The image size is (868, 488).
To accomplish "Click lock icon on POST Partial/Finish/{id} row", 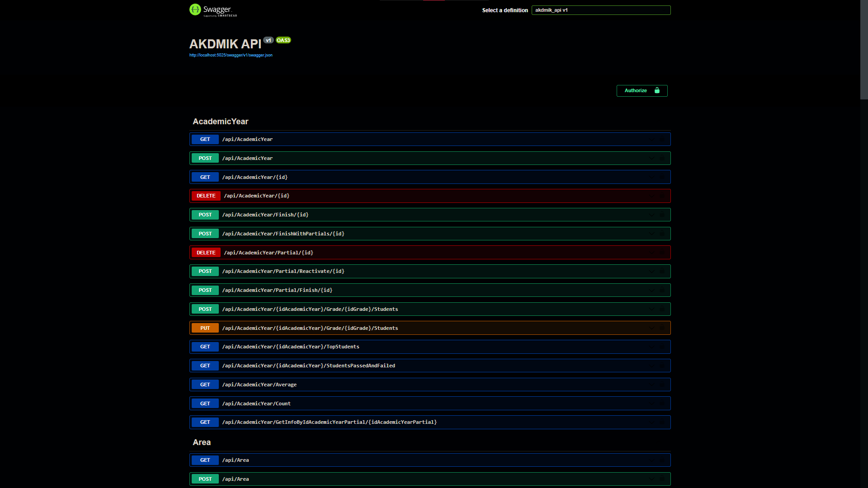I will tap(662, 290).
